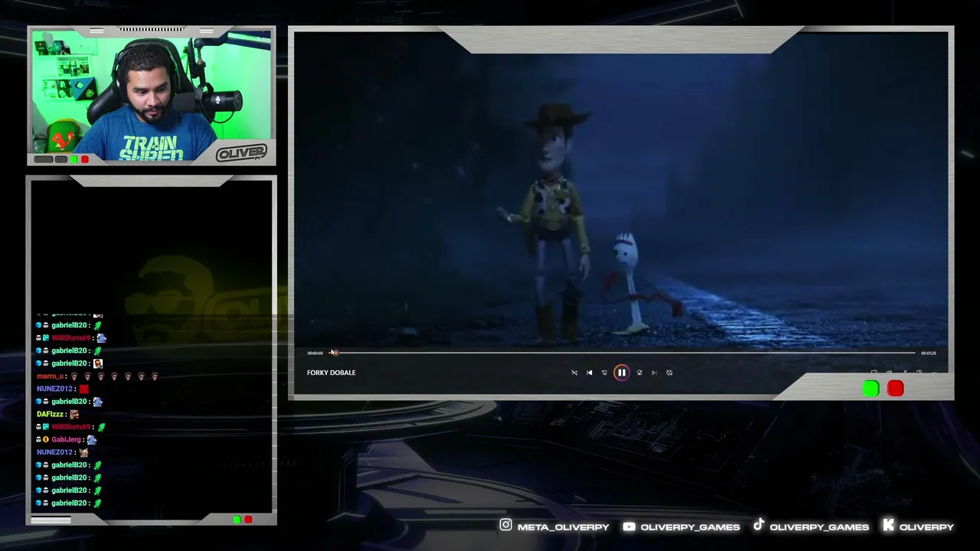Toggle the repeat icon in the player
980x551 pixels.
click(x=669, y=373)
